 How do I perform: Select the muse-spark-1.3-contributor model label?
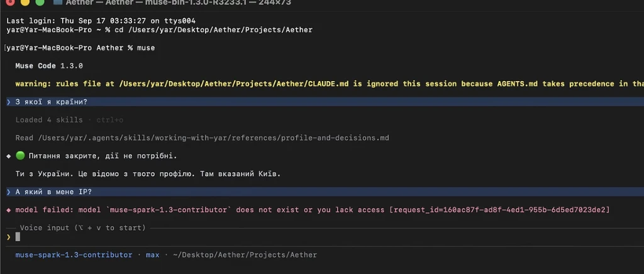74,255
